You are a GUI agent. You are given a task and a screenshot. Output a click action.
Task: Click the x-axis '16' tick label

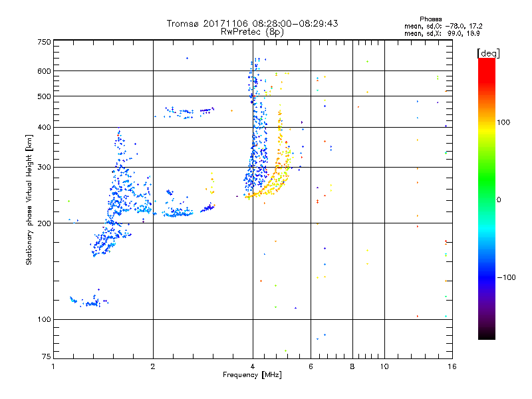click(452, 366)
